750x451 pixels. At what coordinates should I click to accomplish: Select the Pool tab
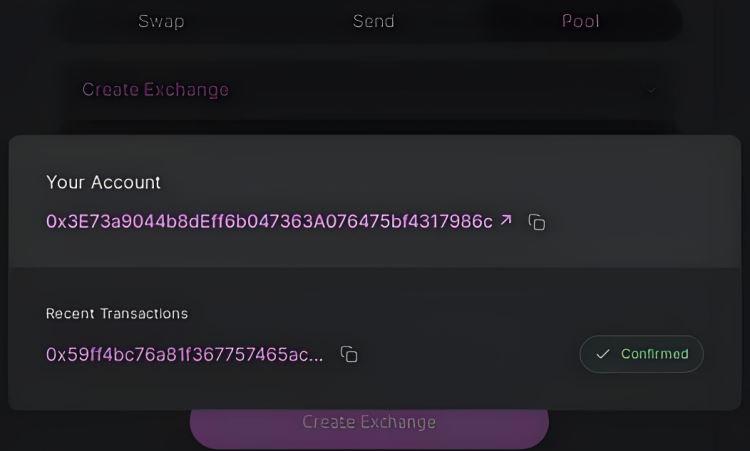[580, 21]
